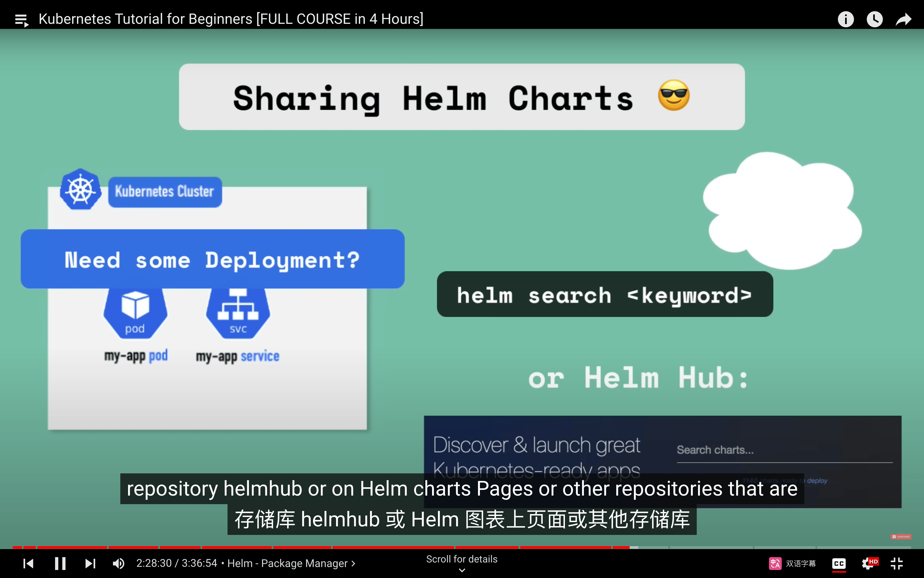Click the Chinese subtitle caption line
The height and width of the screenshot is (578, 924).
click(x=462, y=519)
